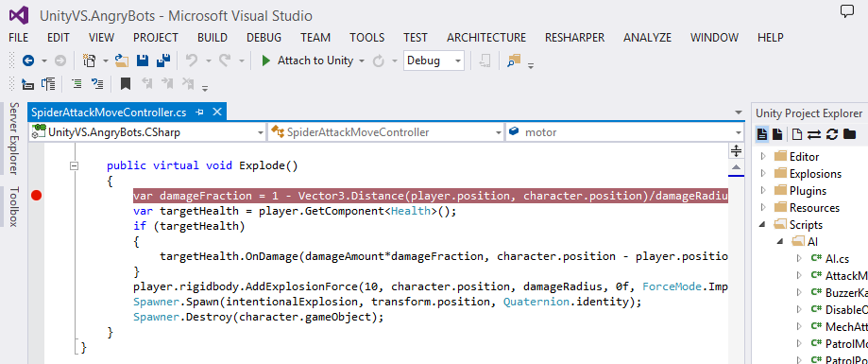
Task: Toggle the pin on SpiderAttackMoveController.cs tab
Action: point(200,112)
